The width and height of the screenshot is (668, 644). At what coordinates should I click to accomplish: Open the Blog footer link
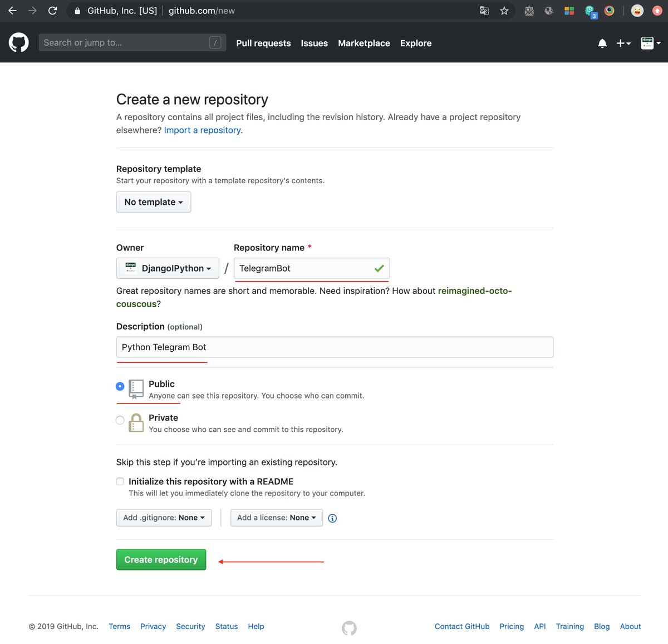(602, 626)
